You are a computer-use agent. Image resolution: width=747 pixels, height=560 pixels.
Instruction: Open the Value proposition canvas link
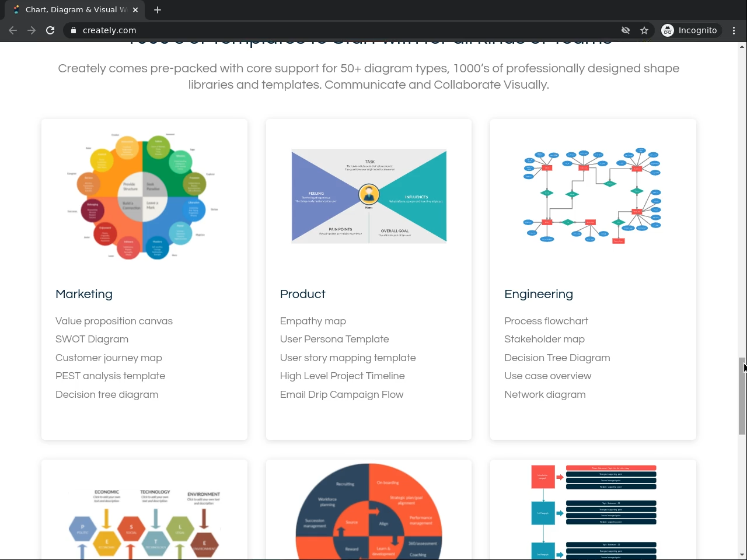click(x=114, y=321)
